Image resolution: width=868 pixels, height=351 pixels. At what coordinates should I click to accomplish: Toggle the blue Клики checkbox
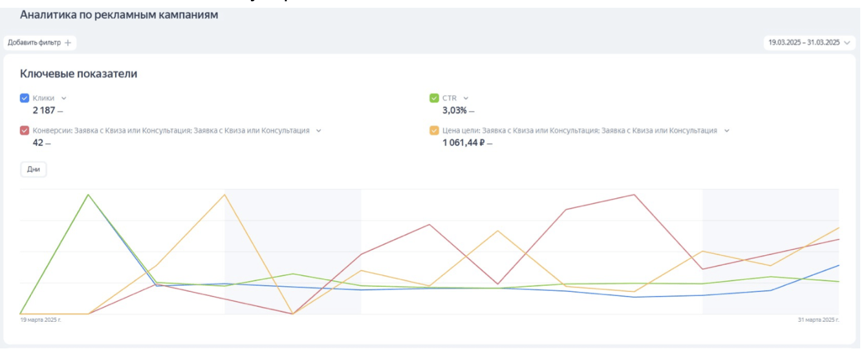pyautogui.click(x=25, y=98)
